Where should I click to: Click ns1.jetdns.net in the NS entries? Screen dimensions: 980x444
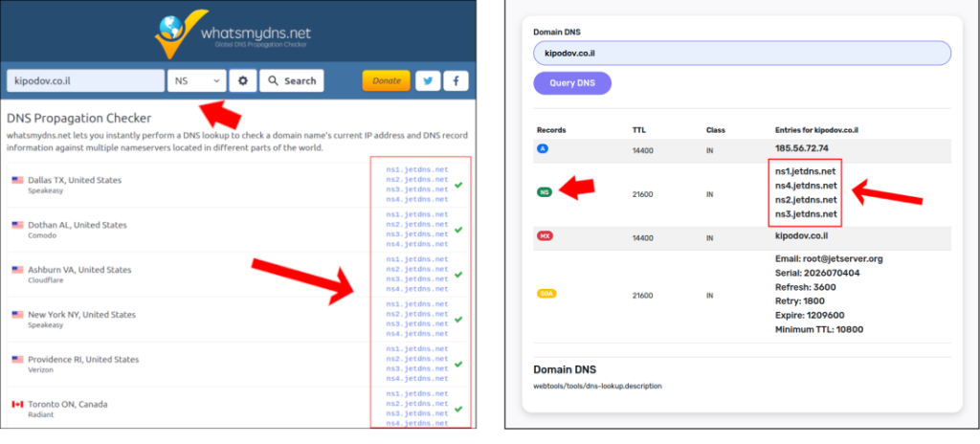pyautogui.click(x=806, y=170)
